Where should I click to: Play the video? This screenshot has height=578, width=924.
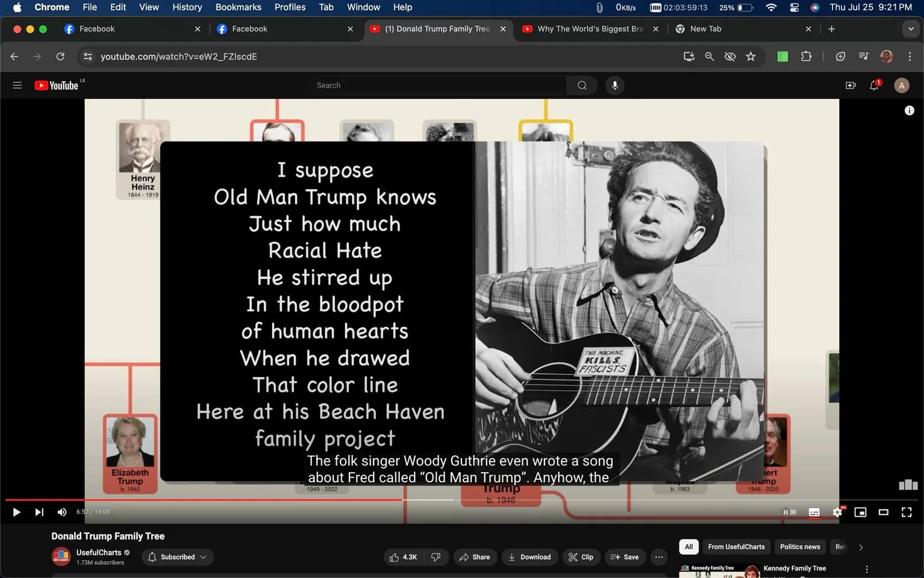16,512
